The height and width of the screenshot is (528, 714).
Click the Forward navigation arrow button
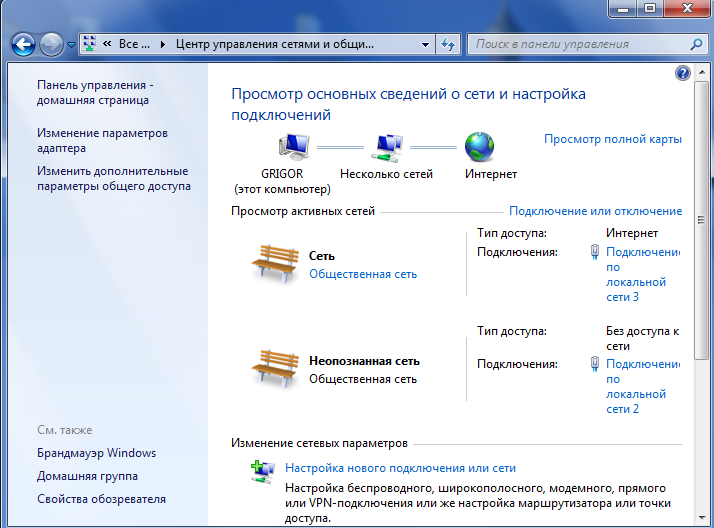(51, 44)
